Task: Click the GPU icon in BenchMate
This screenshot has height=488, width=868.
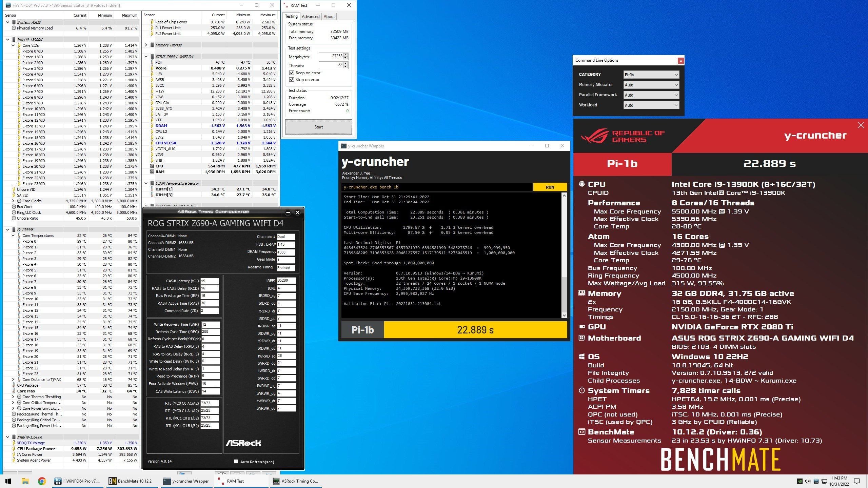Action: click(582, 327)
